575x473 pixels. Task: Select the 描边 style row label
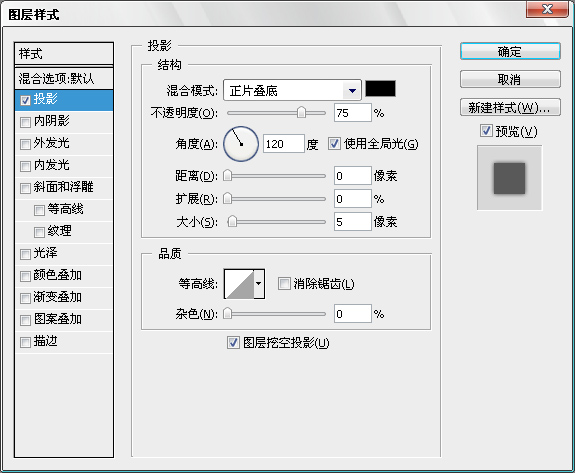[46, 341]
